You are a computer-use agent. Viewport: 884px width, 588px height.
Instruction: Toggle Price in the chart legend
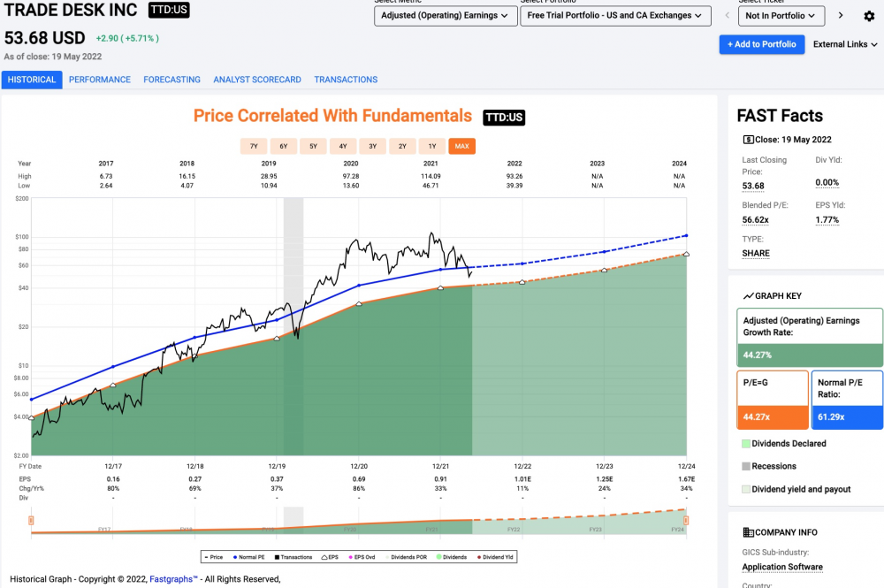tap(214, 557)
